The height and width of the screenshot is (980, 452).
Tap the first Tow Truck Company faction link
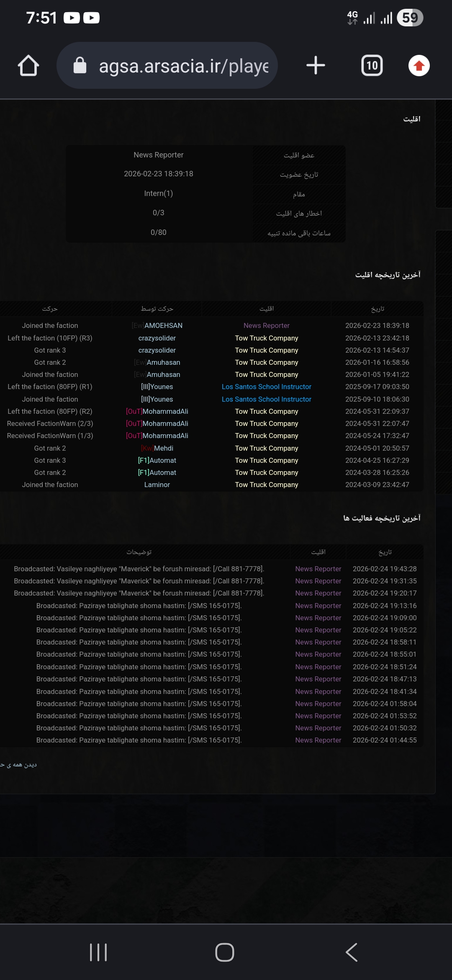[266, 338]
